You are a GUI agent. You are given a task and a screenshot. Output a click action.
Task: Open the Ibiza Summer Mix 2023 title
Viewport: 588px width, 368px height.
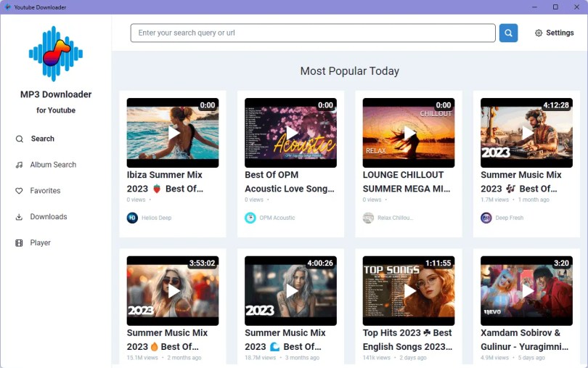point(165,182)
